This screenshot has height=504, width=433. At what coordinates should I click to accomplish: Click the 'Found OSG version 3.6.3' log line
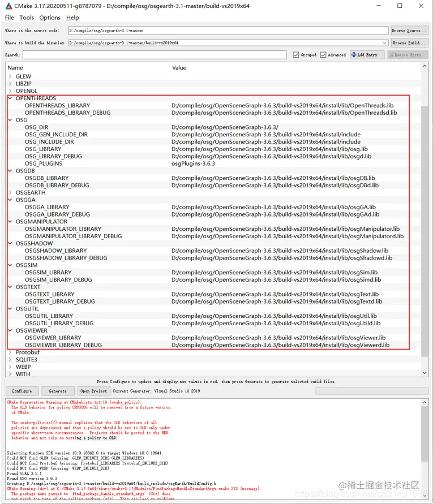click(x=32, y=479)
